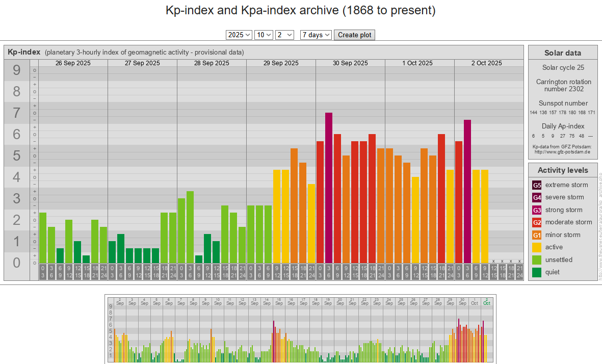Click the G4 severe storm badge
The height and width of the screenshot is (364, 602).
[x=537, y=197]
